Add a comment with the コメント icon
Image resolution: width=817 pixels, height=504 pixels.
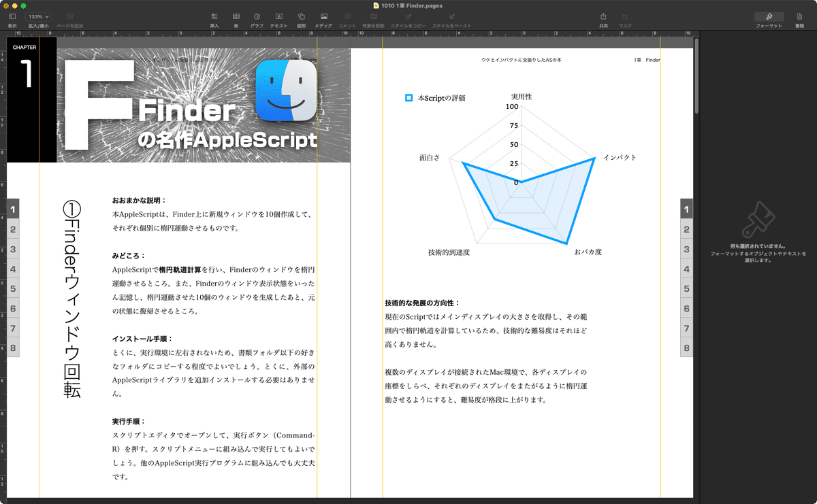click(347, 18)
